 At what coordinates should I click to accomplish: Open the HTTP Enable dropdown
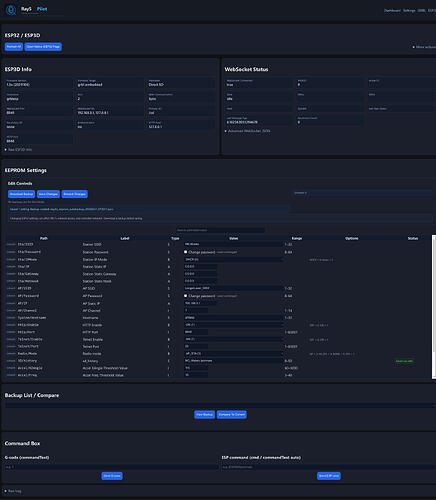click(233, 325)
